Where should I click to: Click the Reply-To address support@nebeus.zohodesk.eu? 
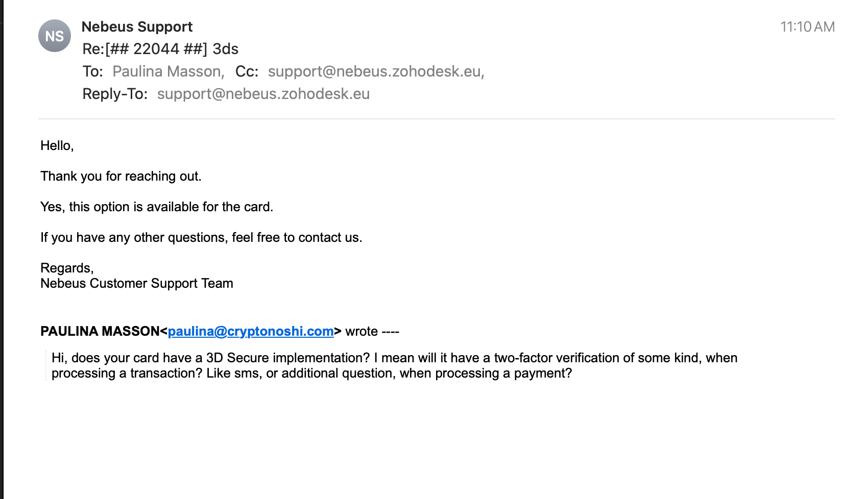(263, 94)
